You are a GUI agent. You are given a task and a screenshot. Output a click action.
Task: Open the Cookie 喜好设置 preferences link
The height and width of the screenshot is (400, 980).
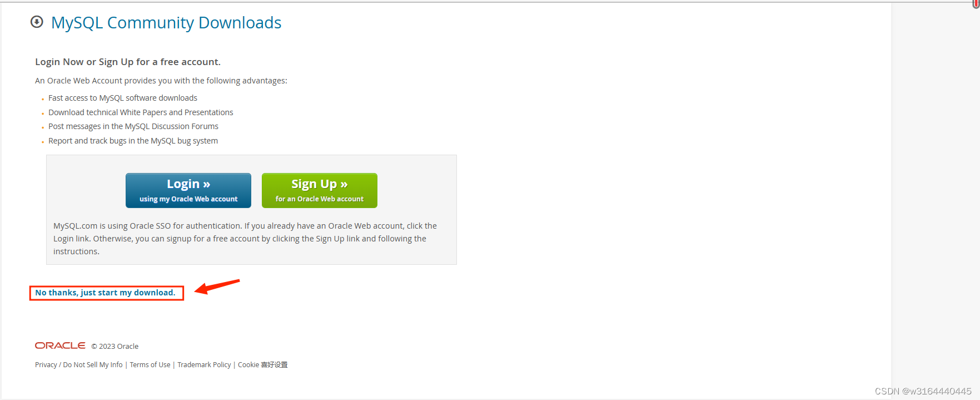coord(263,365)
